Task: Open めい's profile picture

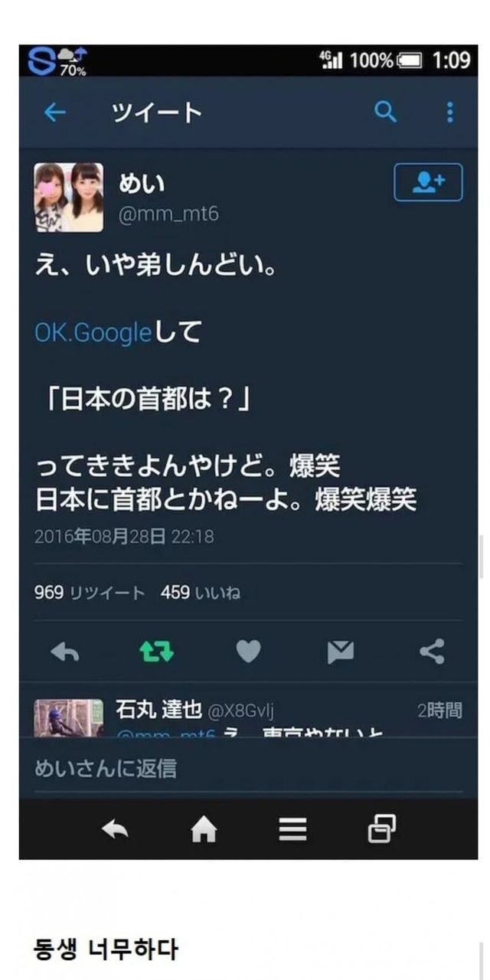Action: (69, 197)
